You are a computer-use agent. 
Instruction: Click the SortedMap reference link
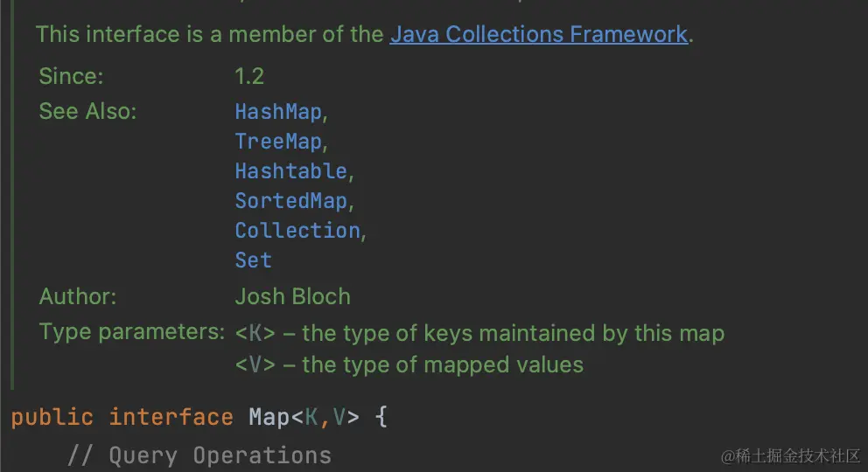291,201
